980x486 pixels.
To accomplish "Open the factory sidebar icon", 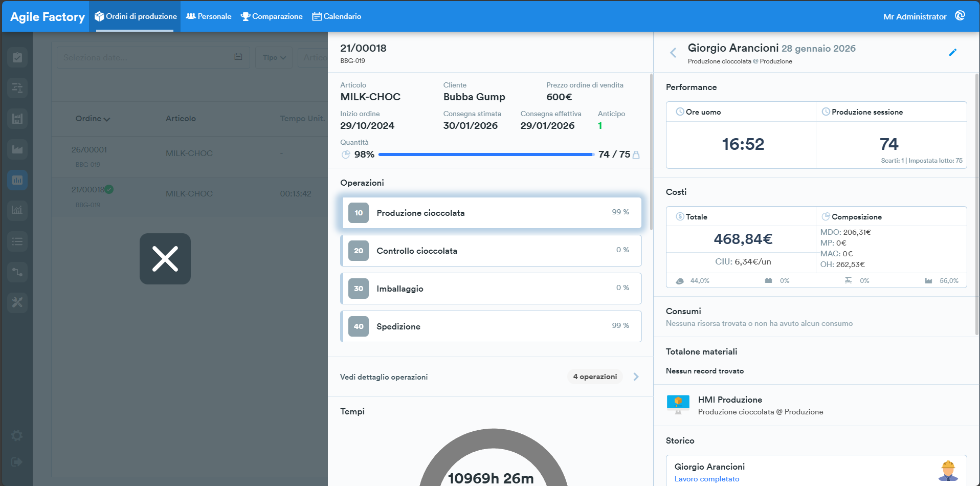I will (17, 149).
